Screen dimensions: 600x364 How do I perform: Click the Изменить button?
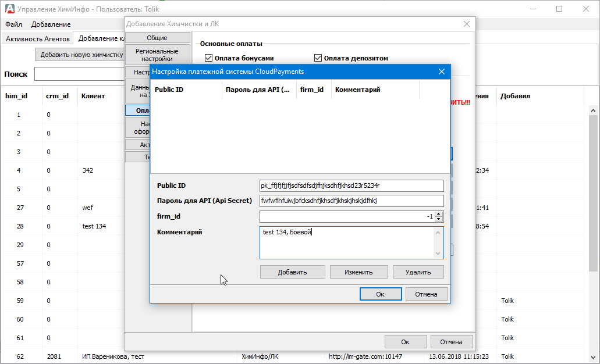click(x=358, y=272)
